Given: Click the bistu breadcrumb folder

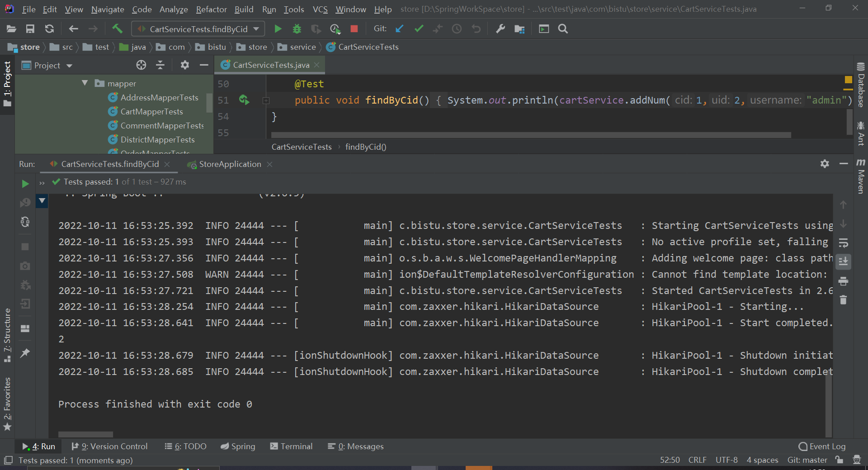Looking at the screenshot, I should (x=211, y=47).
